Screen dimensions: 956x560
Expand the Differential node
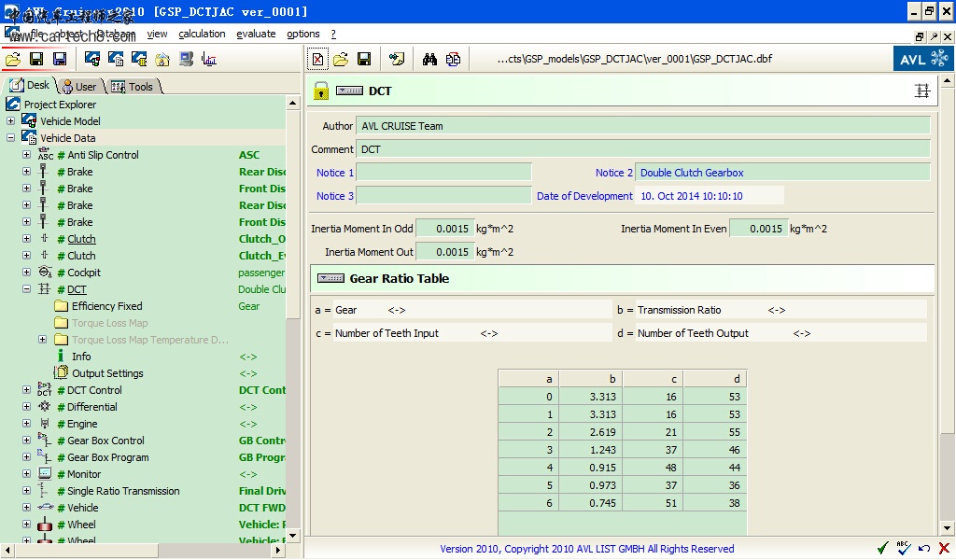click(x=26, y=406)
